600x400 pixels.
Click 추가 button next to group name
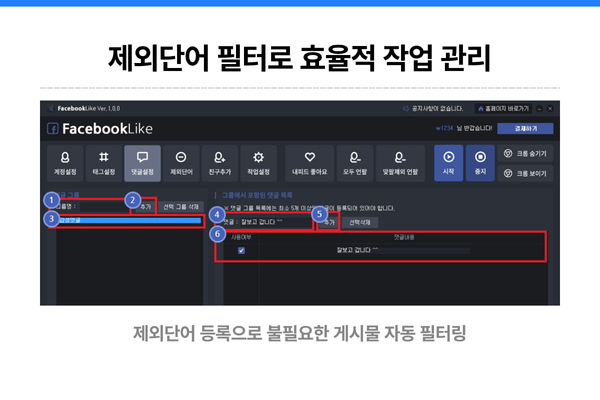(x=145, y=207)
